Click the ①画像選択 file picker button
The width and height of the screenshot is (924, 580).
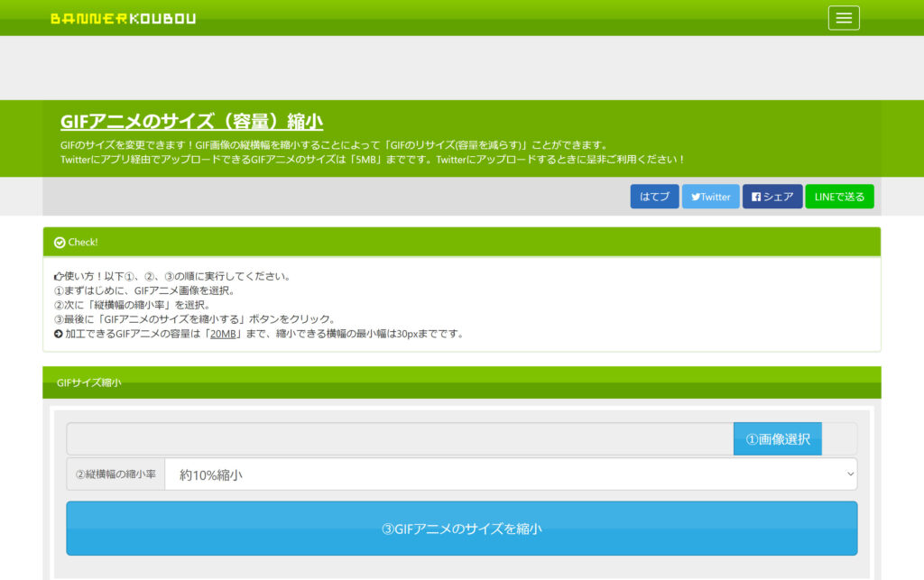coord(777,439)
